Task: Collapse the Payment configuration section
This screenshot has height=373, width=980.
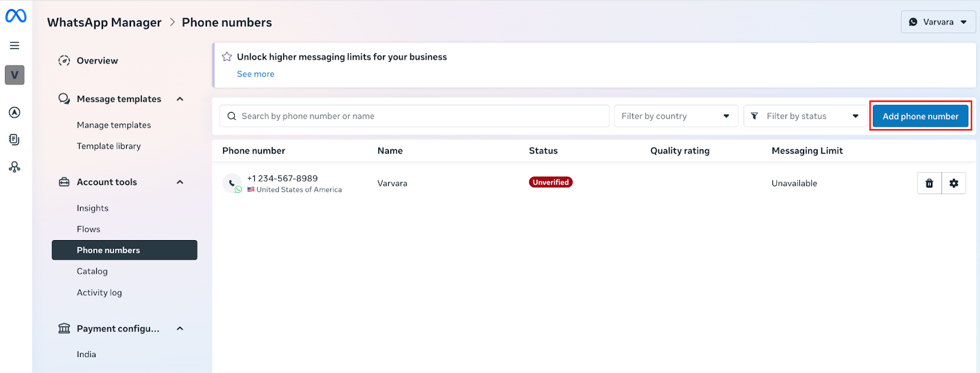Action: coord(180,328)
